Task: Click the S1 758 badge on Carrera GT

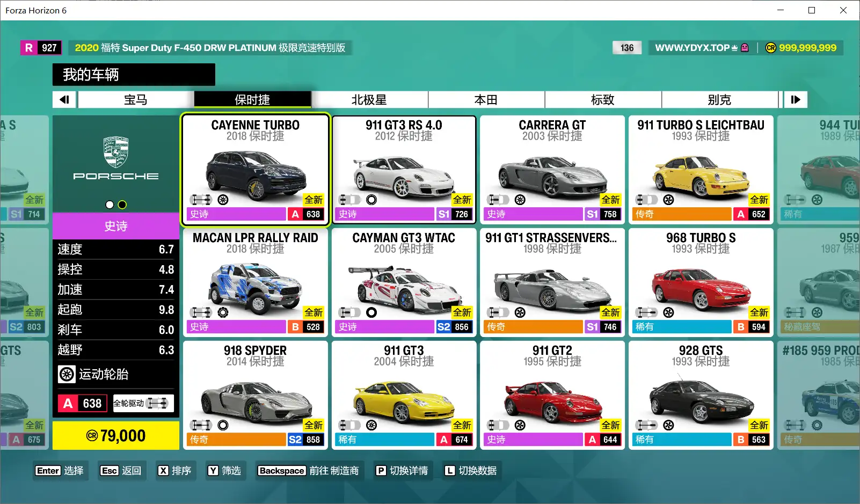Action: (602, 214)
